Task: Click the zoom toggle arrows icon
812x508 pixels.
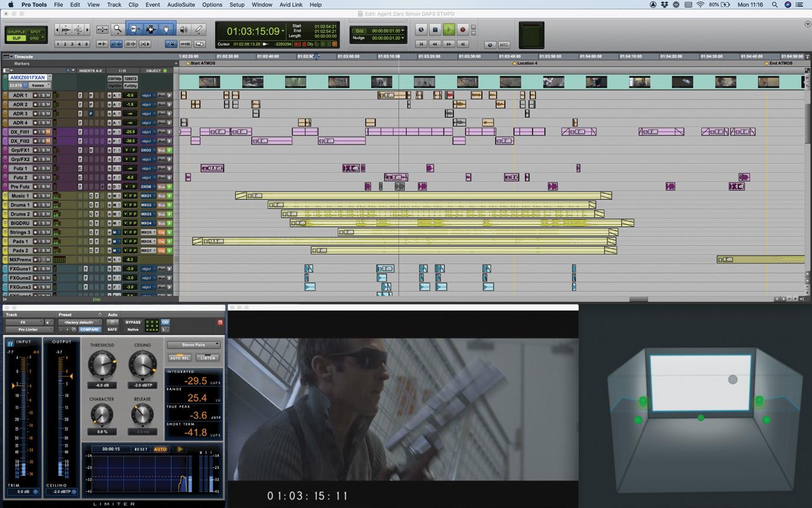Action: 103,29
